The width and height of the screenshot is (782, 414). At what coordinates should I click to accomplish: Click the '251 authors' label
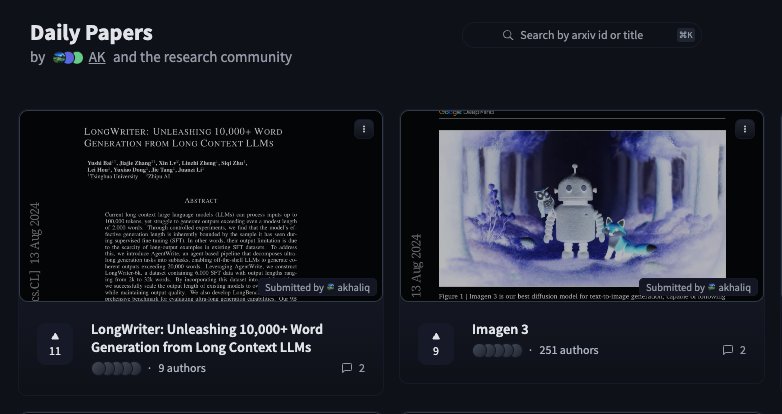pos(569,350)
